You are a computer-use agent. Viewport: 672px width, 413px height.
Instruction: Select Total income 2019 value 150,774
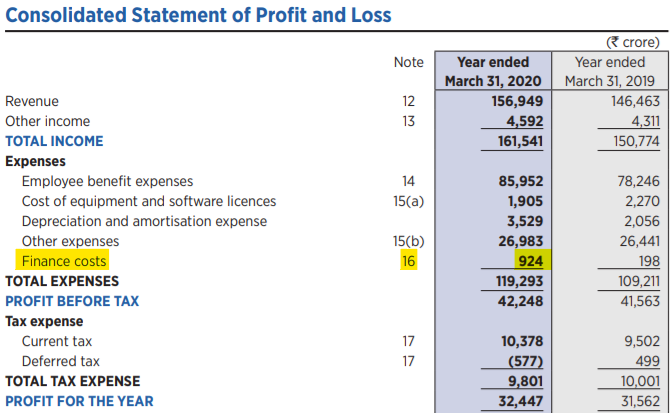pyautogui.click(x=636, y=141)
